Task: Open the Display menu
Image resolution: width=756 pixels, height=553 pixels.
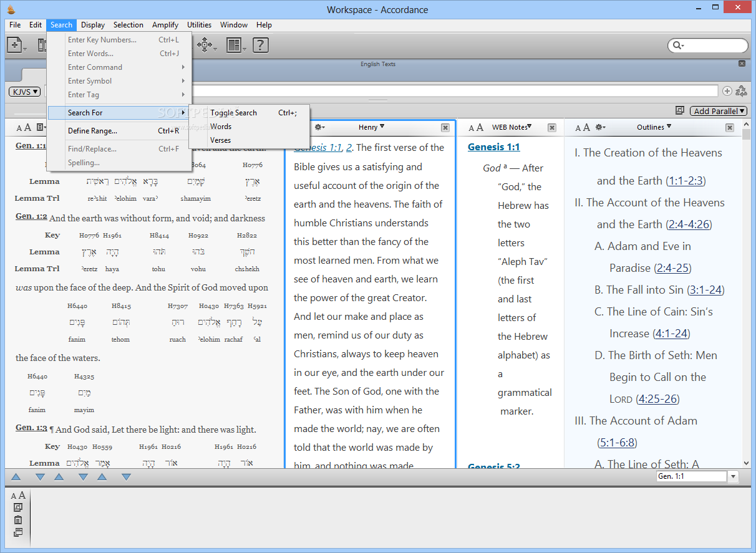Action: point(93,25)
